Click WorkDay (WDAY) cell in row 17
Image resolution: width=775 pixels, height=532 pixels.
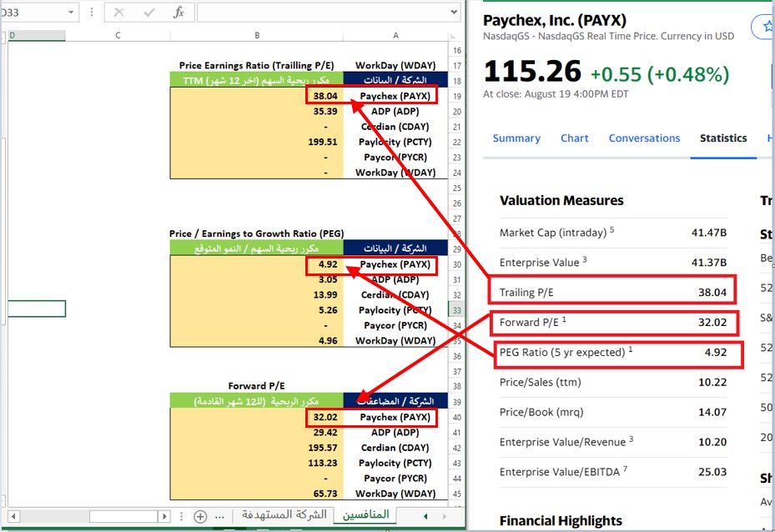[x=395, y=65]
